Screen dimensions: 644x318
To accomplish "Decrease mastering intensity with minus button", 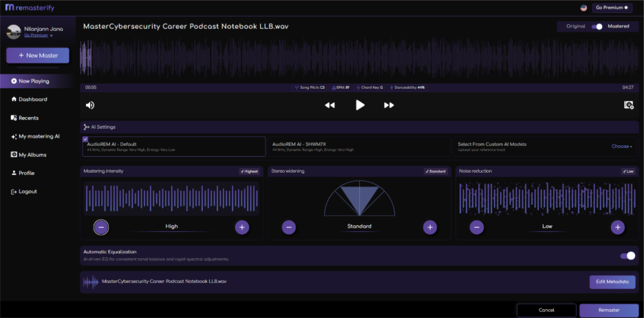I will 101,226.
